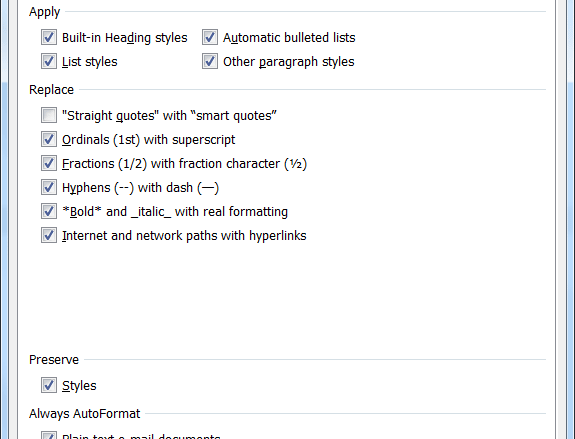Click the 'Straight quotes with smart quotes' label
This screenshot has height=439, width=575.
pos(169,116)
